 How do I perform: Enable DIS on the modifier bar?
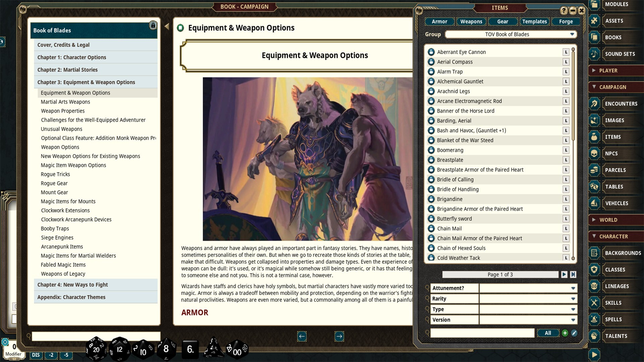click(36, 355)
